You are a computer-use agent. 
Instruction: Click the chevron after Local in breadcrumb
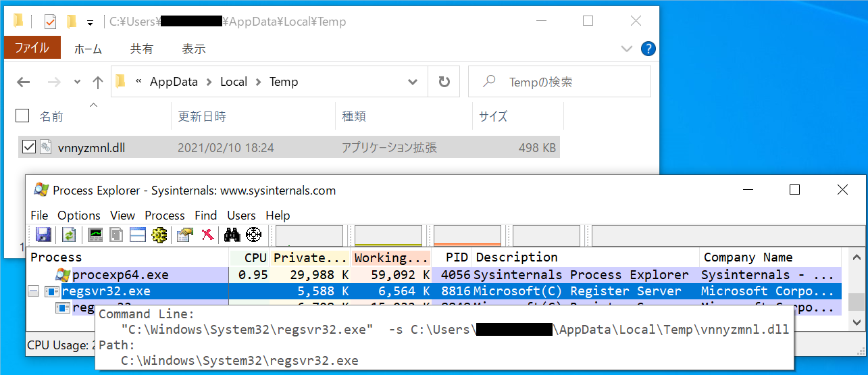259,82
